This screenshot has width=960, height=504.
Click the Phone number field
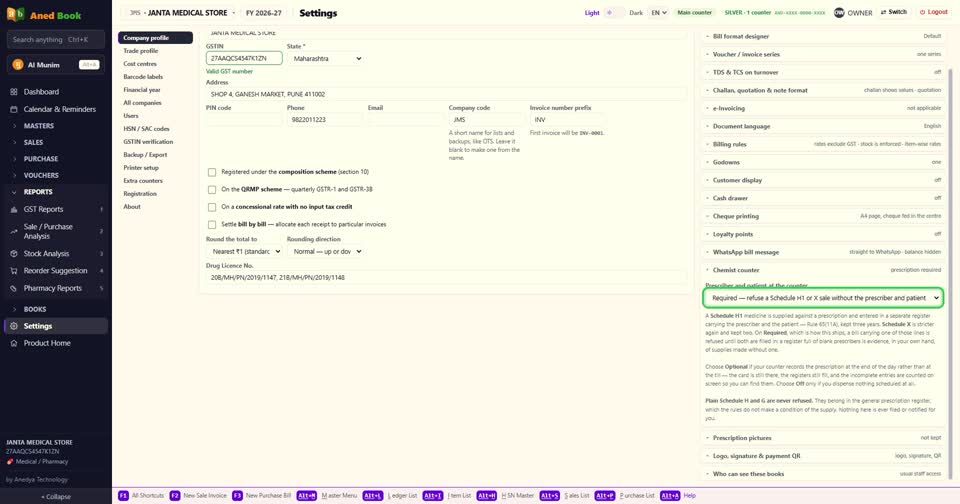point(324,120)
